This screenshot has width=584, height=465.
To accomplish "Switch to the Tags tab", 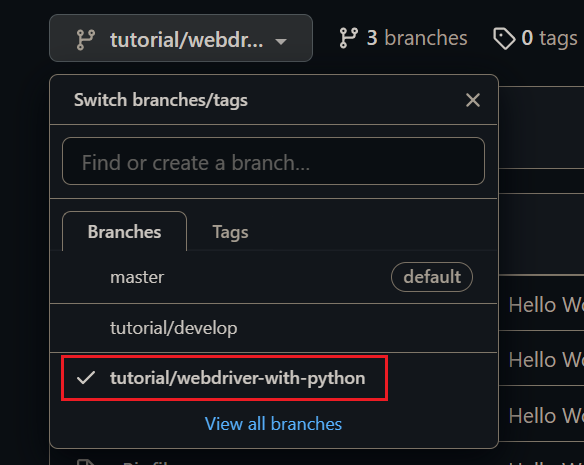I will click(x=230, y=232).
